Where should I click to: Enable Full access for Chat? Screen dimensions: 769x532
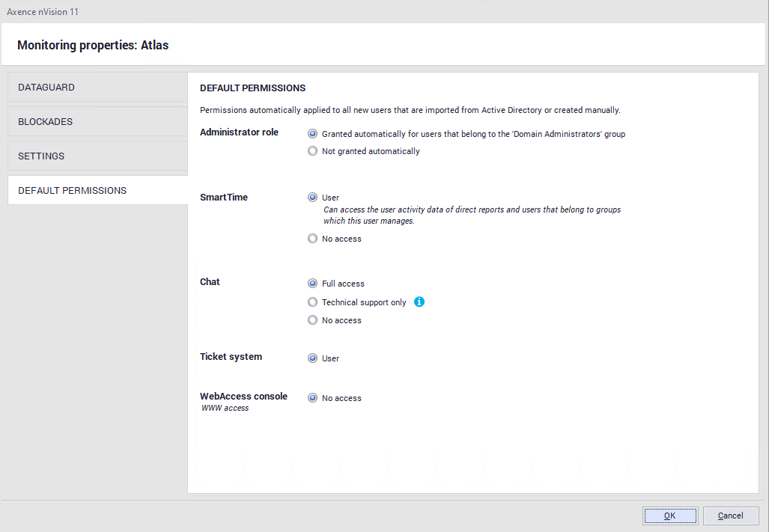[313, 284]
